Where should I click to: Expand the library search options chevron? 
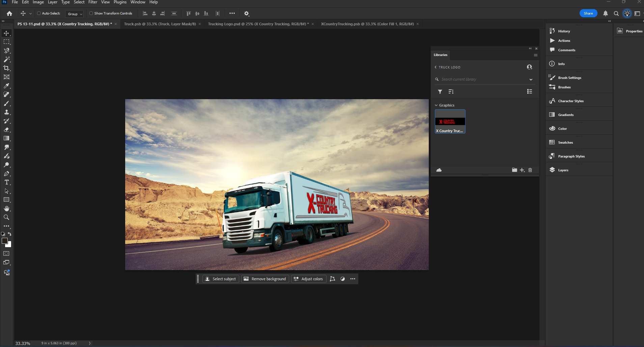coord(531,79)
